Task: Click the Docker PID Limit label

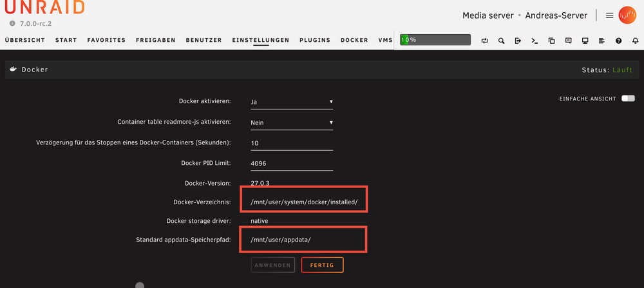Action: point(206,163)
